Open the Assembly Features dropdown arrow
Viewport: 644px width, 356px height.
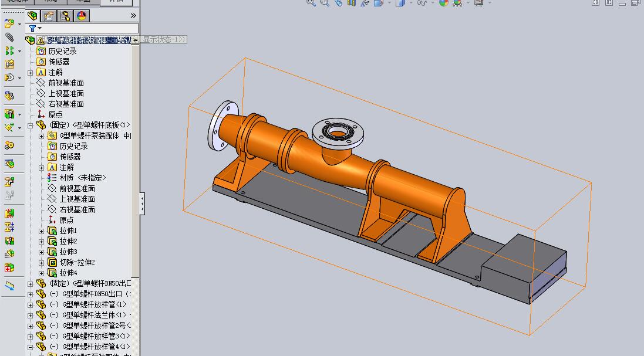coord(19,114)
